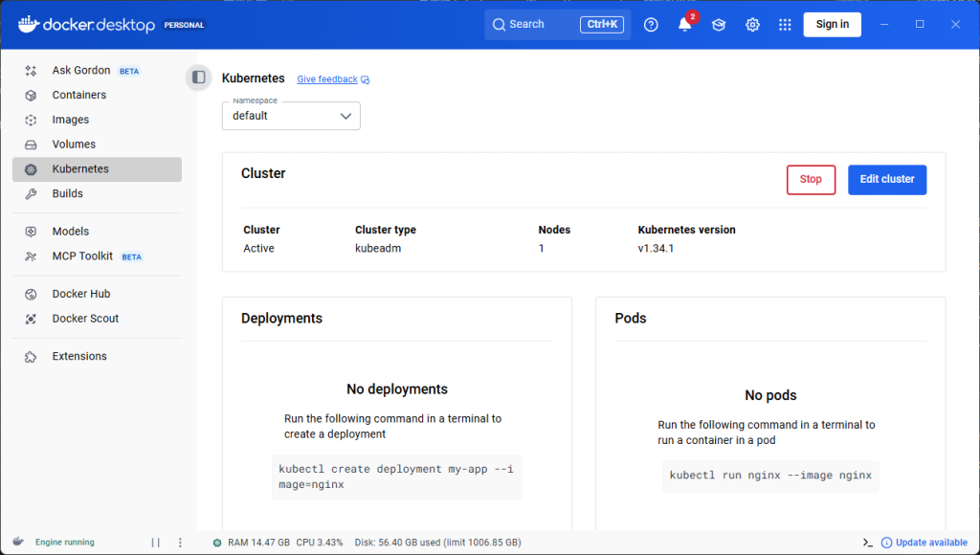Open the help question mark icon

(x=651, y=24)
